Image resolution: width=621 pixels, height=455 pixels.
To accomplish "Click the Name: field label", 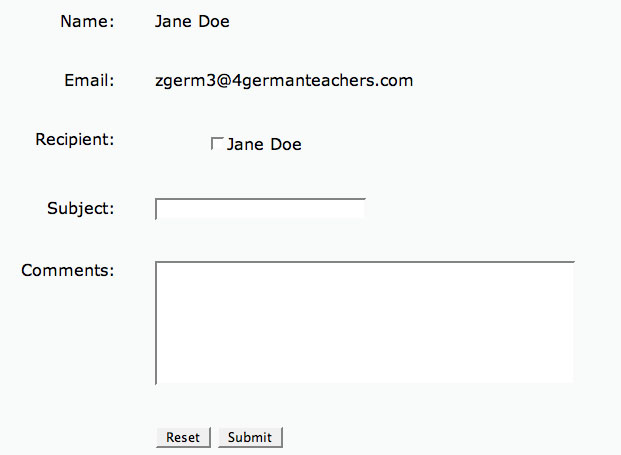I will click(87, 21).
